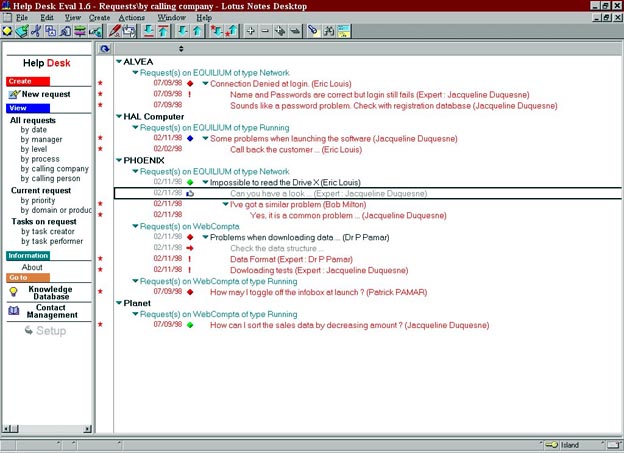Click the flashlight Search toolbar icon
This screenshot has width=624, height=453.
(x=314, y=31)
